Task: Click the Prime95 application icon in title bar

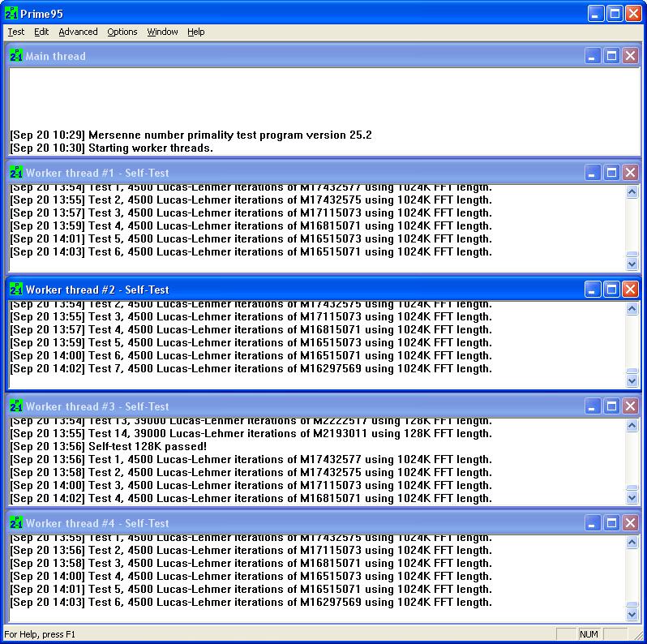Action: 11,14
